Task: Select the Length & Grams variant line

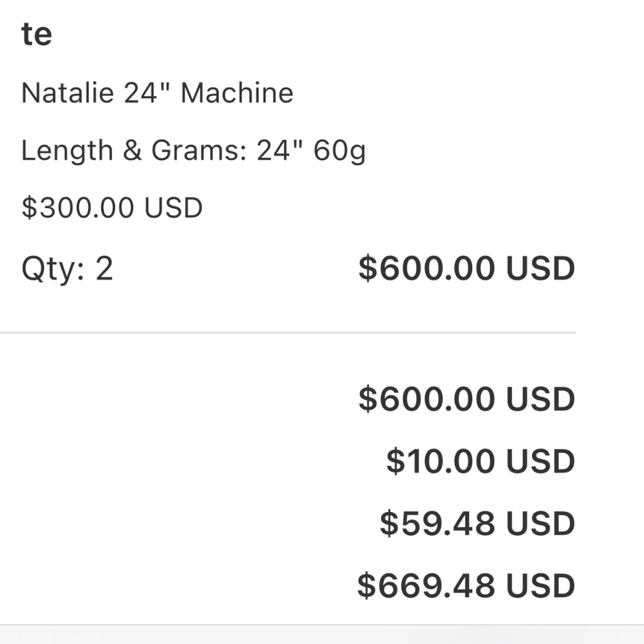Action: (x=193, y=152)
